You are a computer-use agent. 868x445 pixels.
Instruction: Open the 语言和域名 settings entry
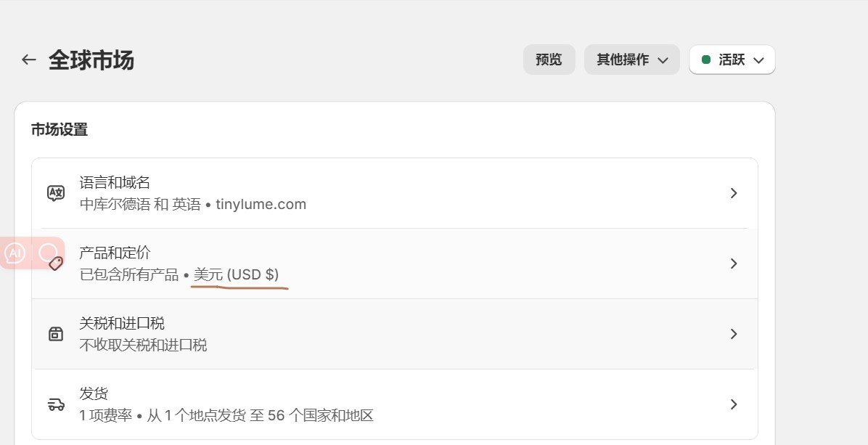click(395, 193)
